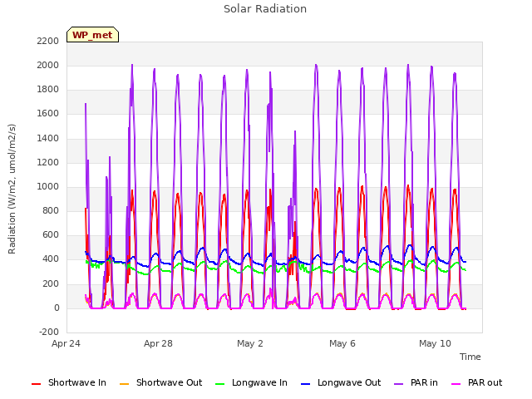Click the 0 y-axis tick label
Viewport: 532px width, 399px height.
pos(57,308)
